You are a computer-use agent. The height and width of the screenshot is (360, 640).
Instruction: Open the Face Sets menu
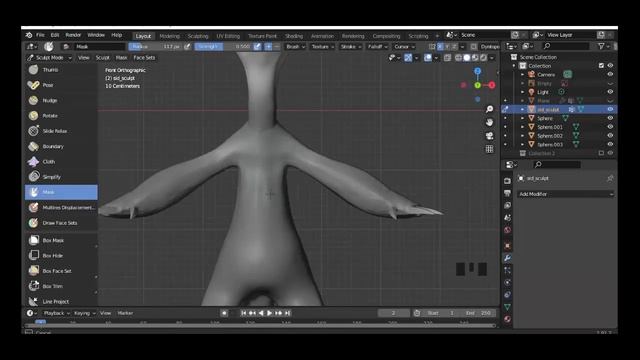(x=144, y=58)
